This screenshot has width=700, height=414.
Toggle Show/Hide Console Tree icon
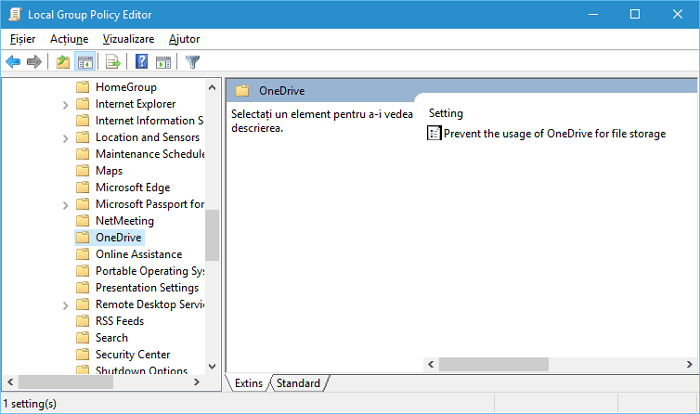click(85, 62)
